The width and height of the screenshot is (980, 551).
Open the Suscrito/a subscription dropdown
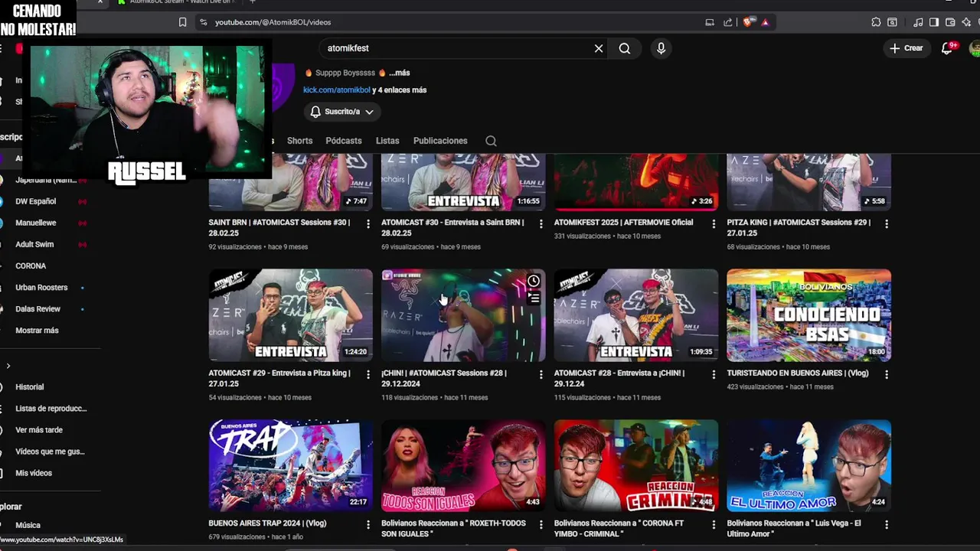coord(342,112)
